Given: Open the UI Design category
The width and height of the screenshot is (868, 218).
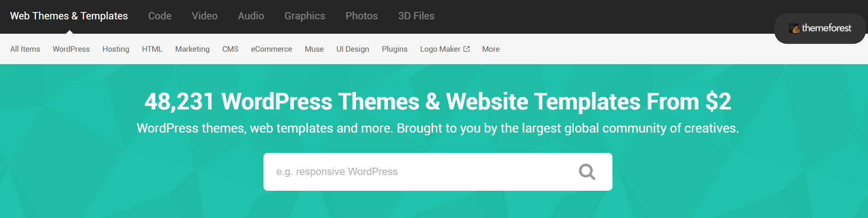Looking at the screenshot, I should (x=353, y=49).
